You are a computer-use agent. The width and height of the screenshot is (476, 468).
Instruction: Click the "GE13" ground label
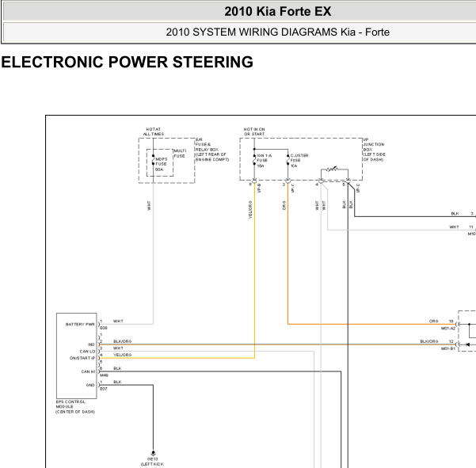[152, 459]
